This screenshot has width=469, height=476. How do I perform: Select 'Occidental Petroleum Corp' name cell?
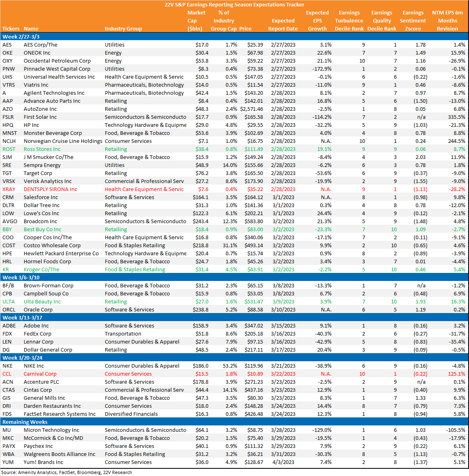pyautogui.click(x=57, y=61)
